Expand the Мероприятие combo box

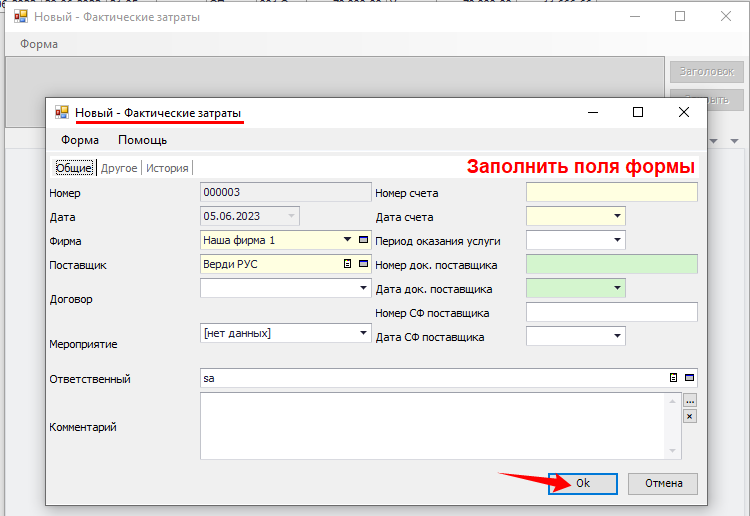(363, 333)
